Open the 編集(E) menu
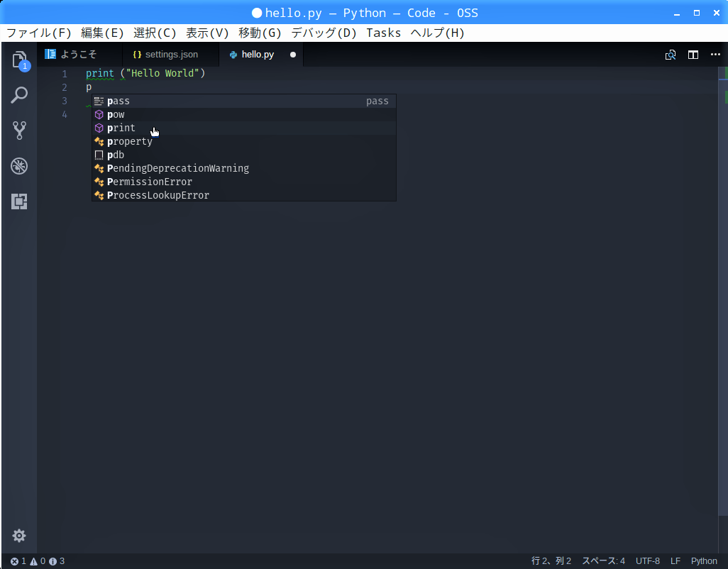The width and height of the screenshot is (728, 569). pyautogui.click(x=102, y=33)
